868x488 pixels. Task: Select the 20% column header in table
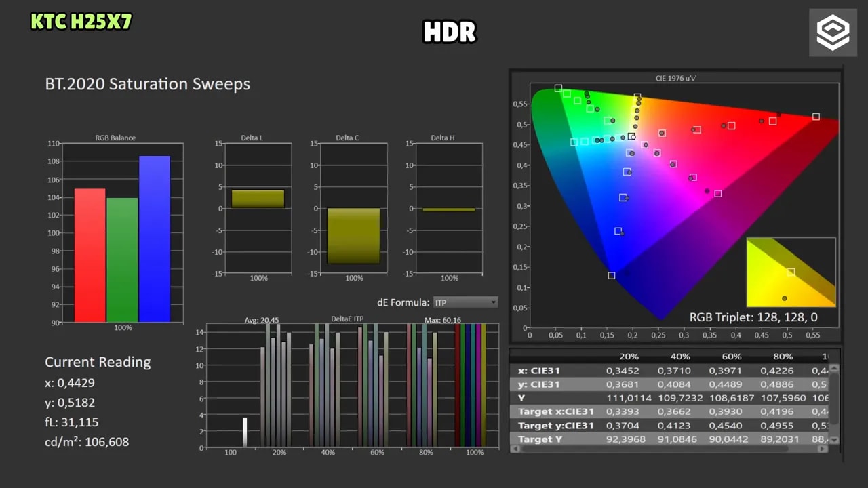(x=629, y=357)
